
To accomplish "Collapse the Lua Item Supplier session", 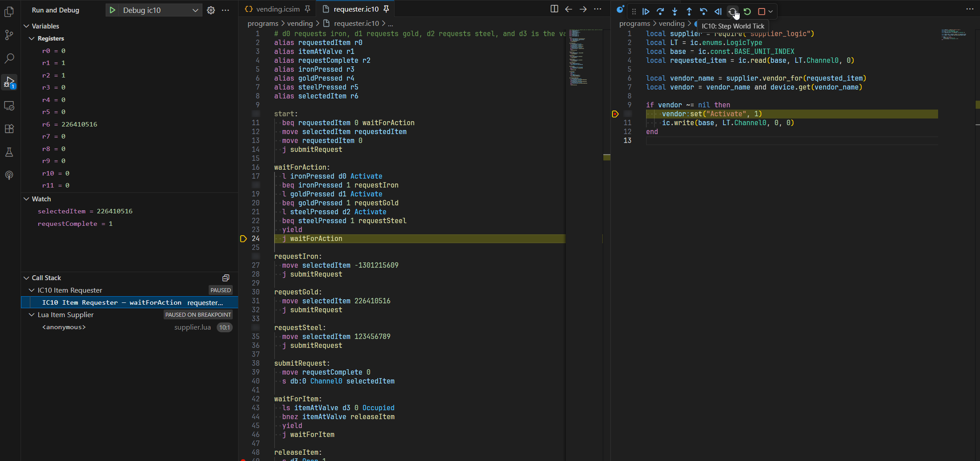I will (32, 315).
